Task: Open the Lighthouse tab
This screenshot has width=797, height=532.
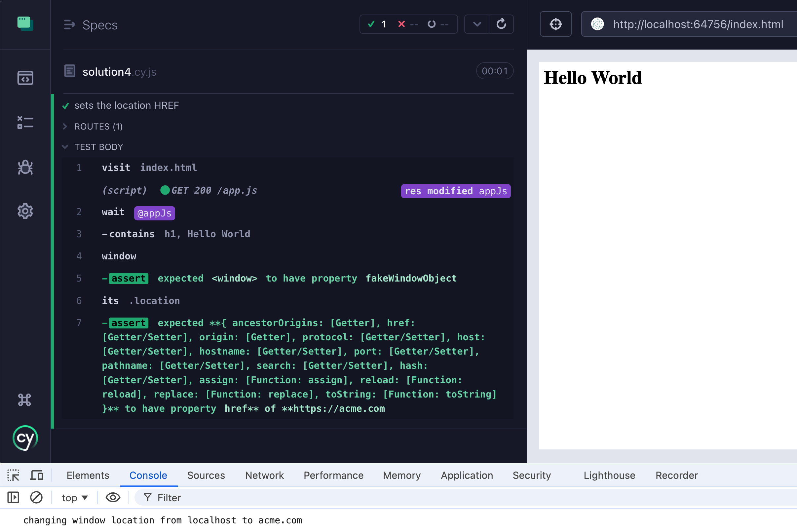Action: click(609, 475)
